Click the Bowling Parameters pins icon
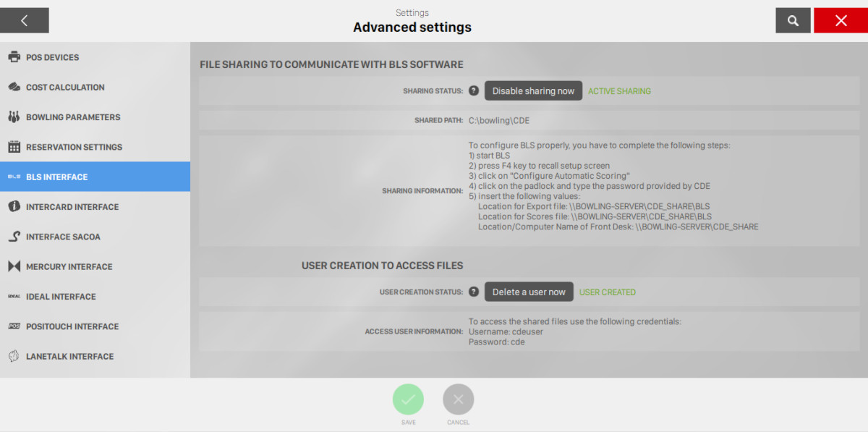 [14, 117]
